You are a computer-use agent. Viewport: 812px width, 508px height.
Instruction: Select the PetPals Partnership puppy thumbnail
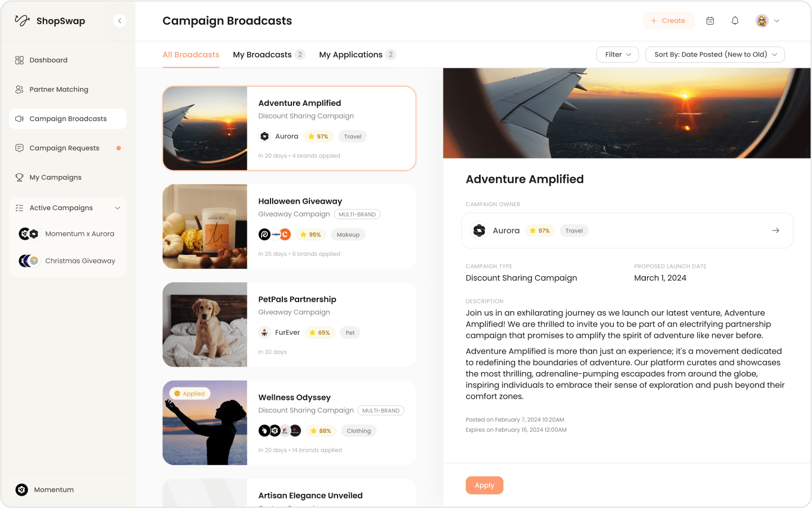pos(205,324)
